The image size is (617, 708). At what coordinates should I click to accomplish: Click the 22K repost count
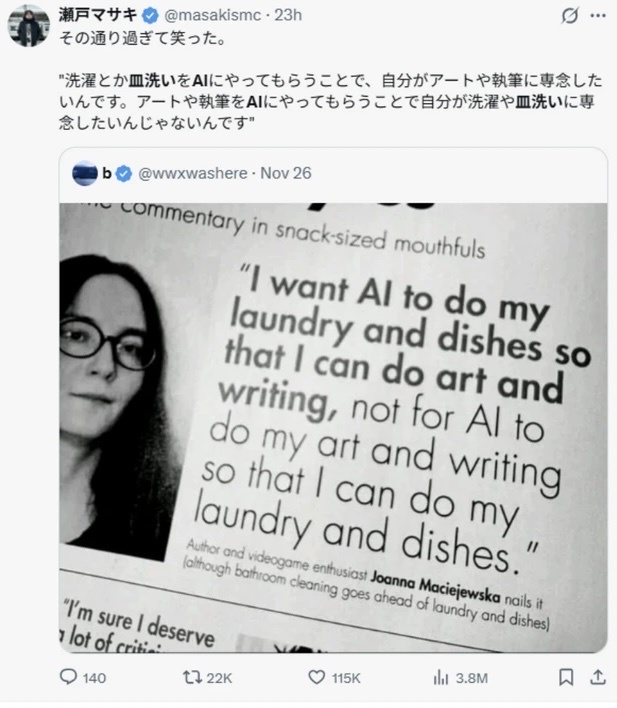tap(220, 678)
